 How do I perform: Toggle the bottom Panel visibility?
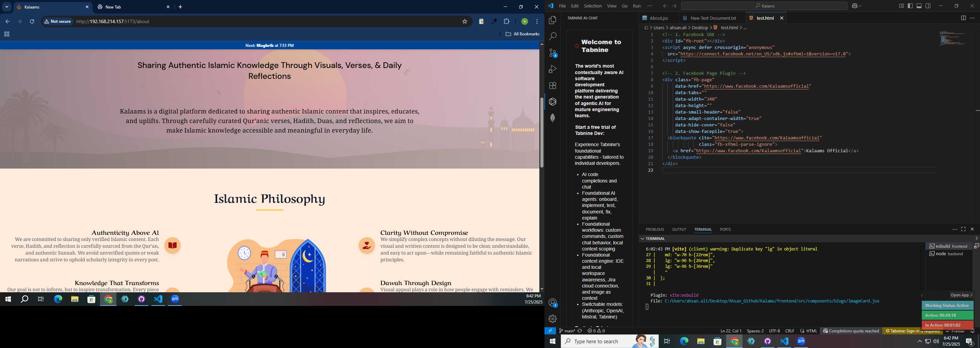tap(919, 6)
